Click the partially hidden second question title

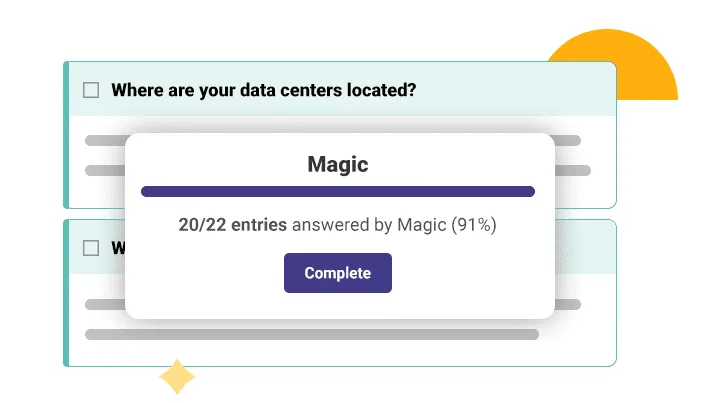coord(117,248)
